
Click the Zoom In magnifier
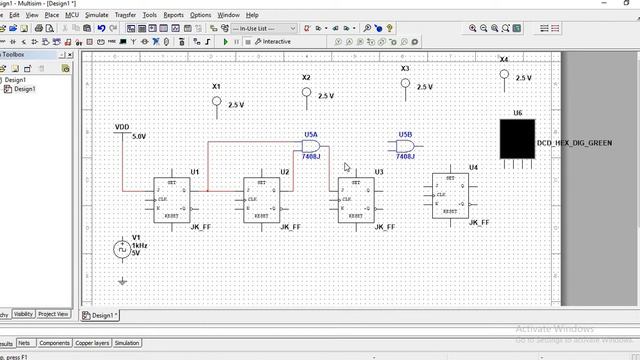point(473,28)
